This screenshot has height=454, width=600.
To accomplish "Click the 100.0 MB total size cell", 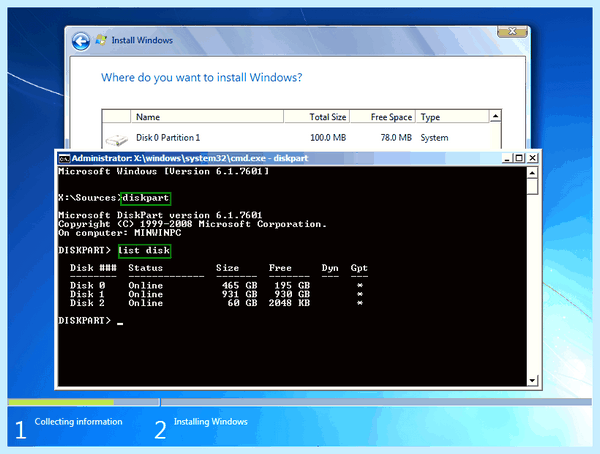I will coord(328,137).
